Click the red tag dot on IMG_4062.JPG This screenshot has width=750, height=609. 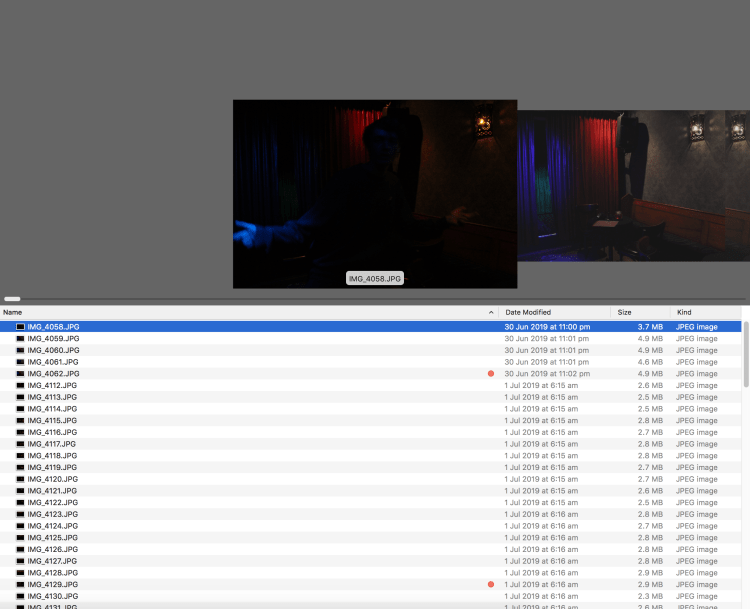(x=491, y=374)
